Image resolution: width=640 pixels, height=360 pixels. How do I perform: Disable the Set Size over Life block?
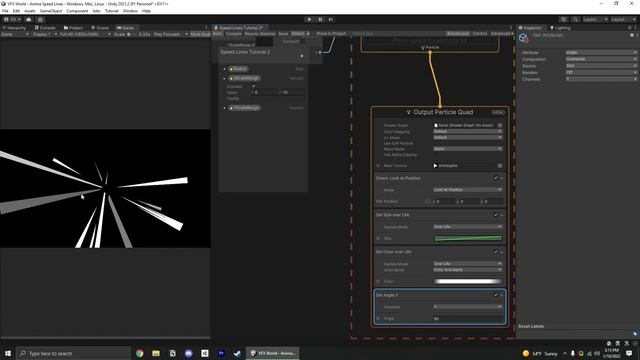coord(496,215)
